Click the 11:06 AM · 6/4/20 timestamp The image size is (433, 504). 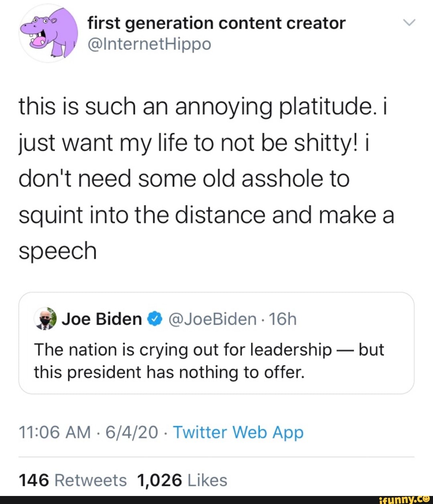pos(89,433)
